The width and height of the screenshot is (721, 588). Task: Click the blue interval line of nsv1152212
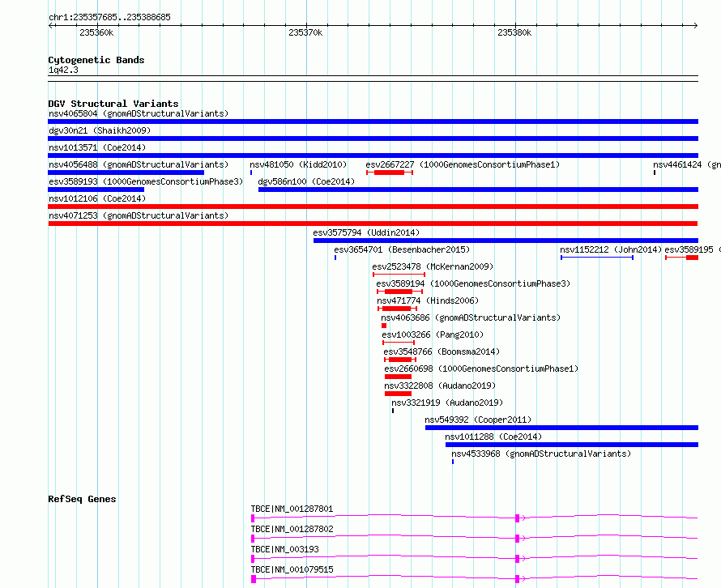(597, 258)
